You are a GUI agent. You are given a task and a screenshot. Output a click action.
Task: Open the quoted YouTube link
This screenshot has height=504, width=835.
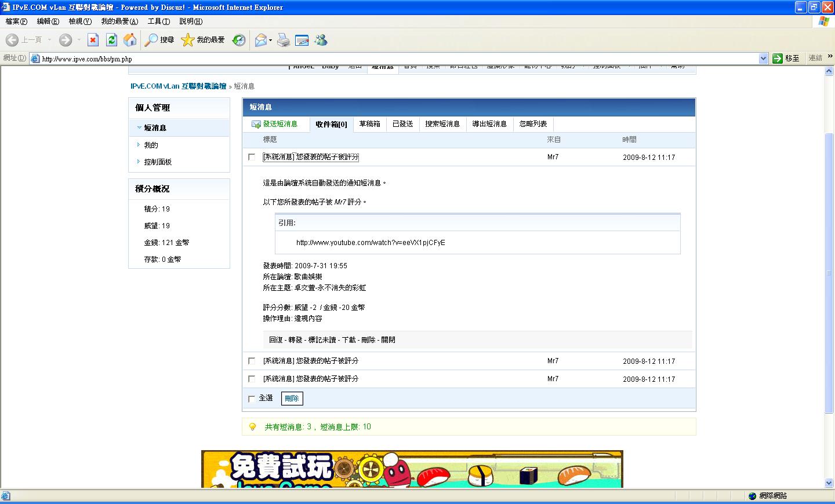click(x=371, y=243)
